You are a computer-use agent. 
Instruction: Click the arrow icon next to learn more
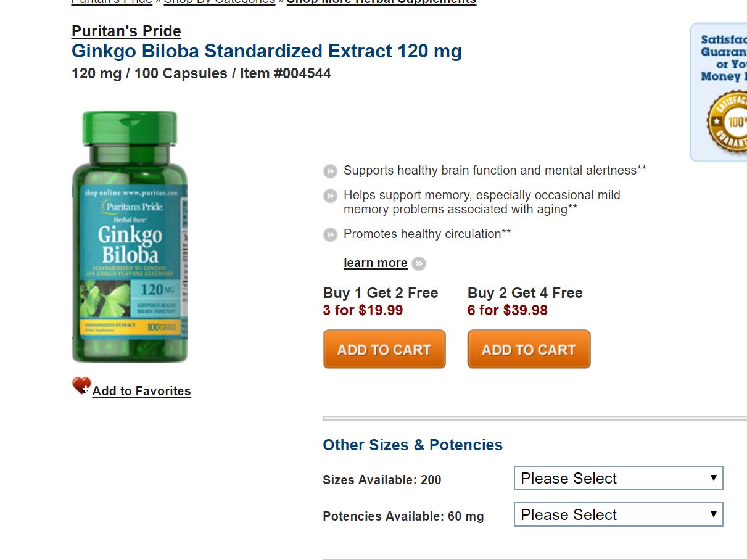pos(419,264)
